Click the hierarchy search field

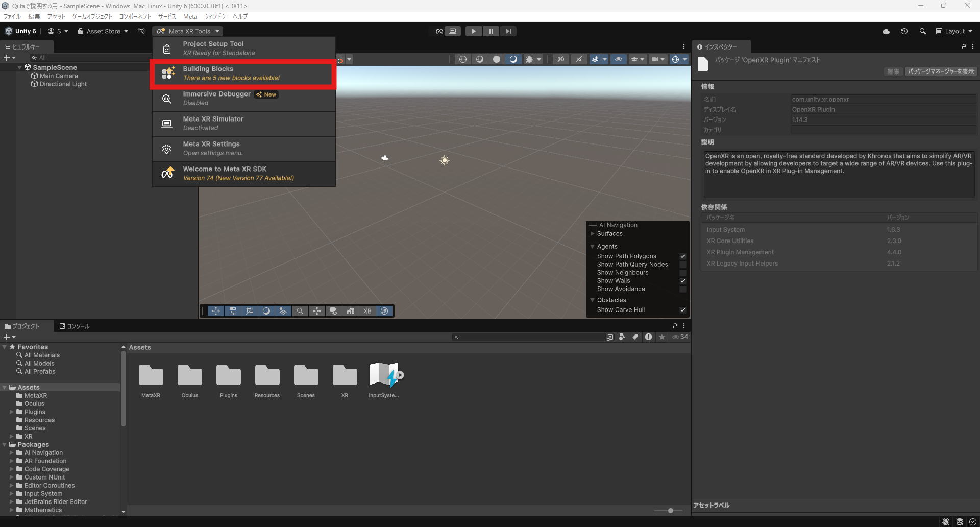click(x=91, y=58)
